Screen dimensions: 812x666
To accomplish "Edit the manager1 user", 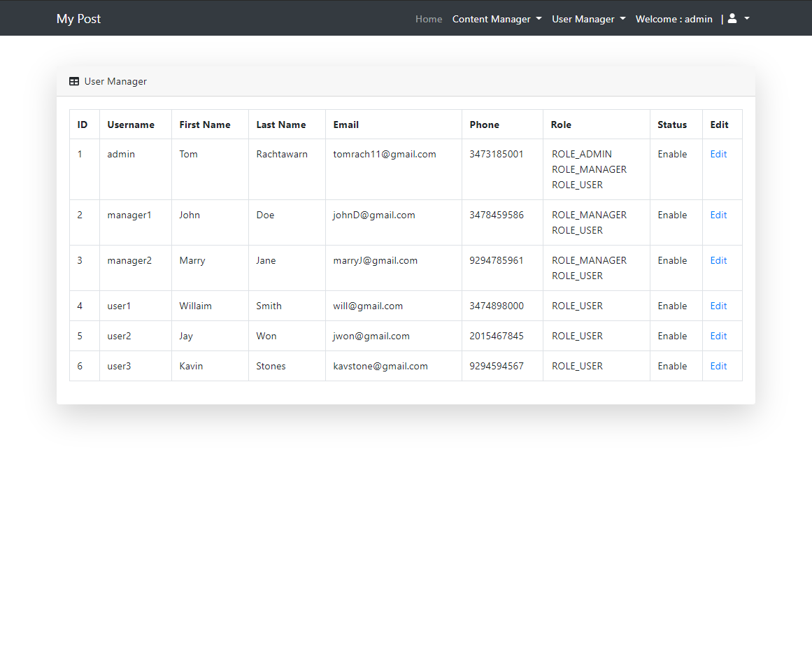I will (718, 215).
